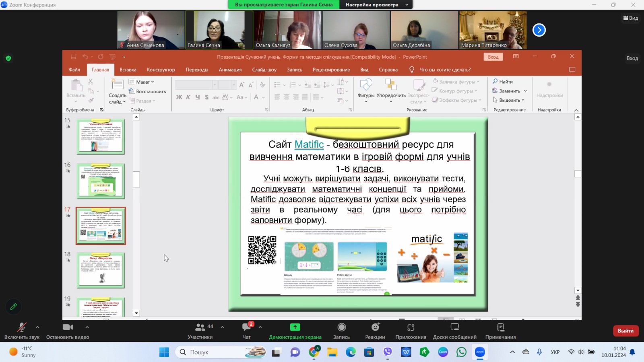Open Chrome from taskbar
The image size is (644, 362).
(x=314, y=352)
